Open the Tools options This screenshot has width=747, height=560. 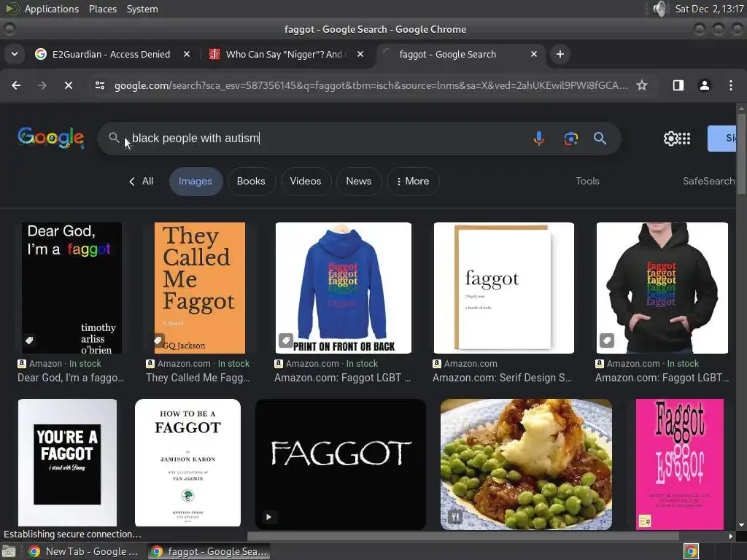click(587, 181)
